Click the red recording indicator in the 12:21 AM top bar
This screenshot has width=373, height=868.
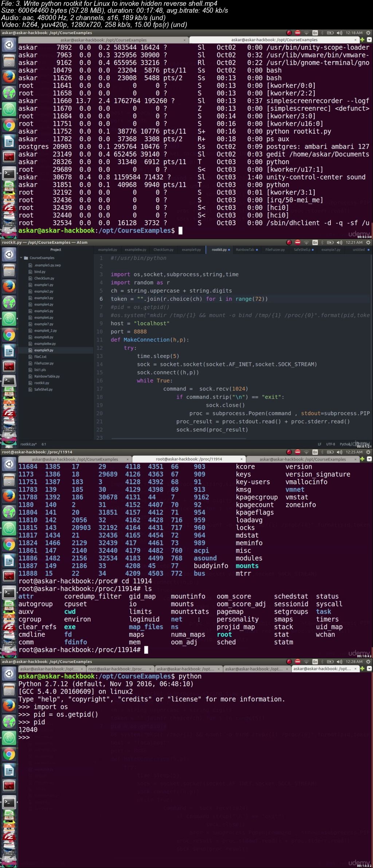[x=289, y=242]
